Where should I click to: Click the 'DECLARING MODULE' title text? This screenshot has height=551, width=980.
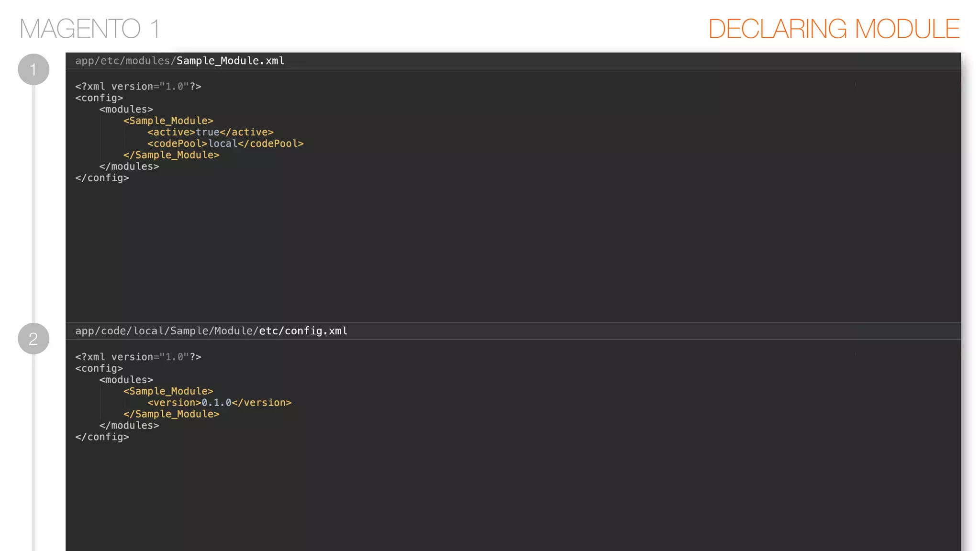click(x=834, y=29)
